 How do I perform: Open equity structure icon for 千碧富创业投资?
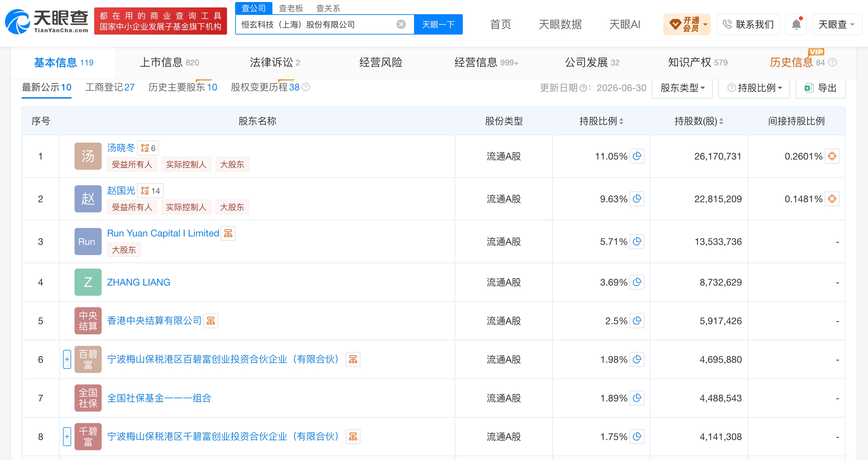click(353, 437)
